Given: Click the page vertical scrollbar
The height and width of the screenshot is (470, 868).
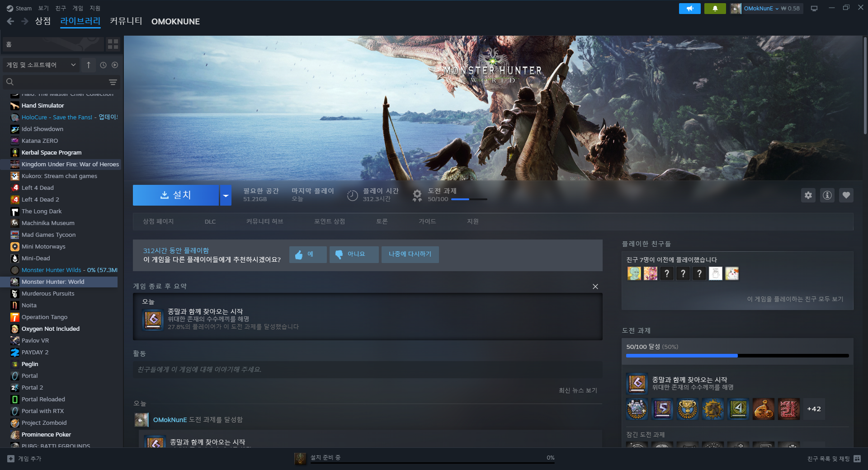Looking at the screenshot, I should coord(865,86).
